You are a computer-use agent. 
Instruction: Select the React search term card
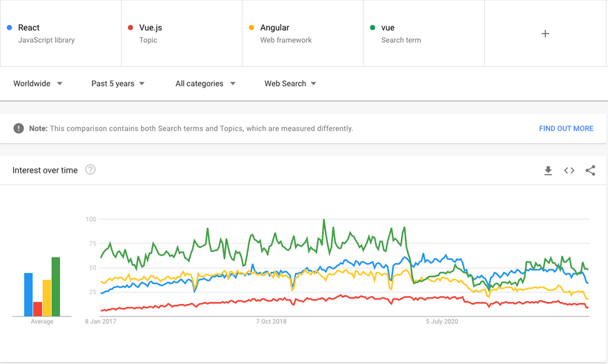tap(60, 34)
